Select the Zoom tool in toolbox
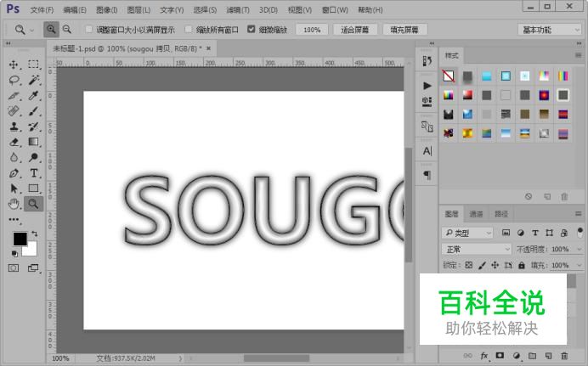The image size is (588, 366). point(33,204)
